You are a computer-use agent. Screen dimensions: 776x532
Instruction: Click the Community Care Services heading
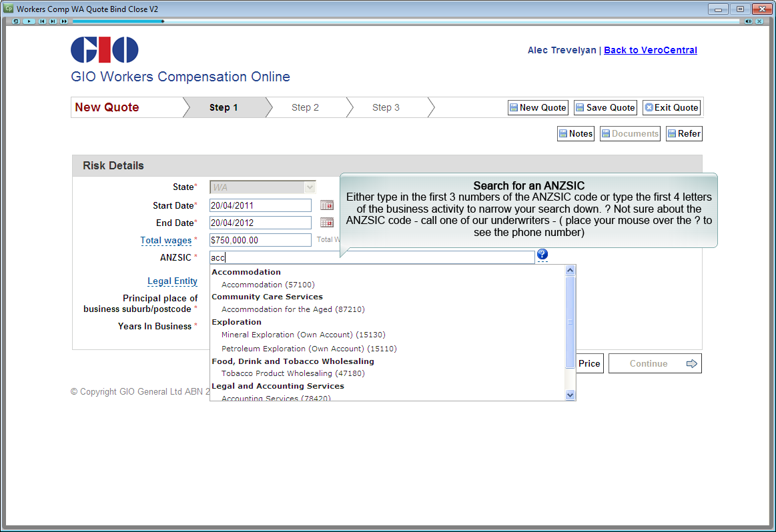click(268, 297)
